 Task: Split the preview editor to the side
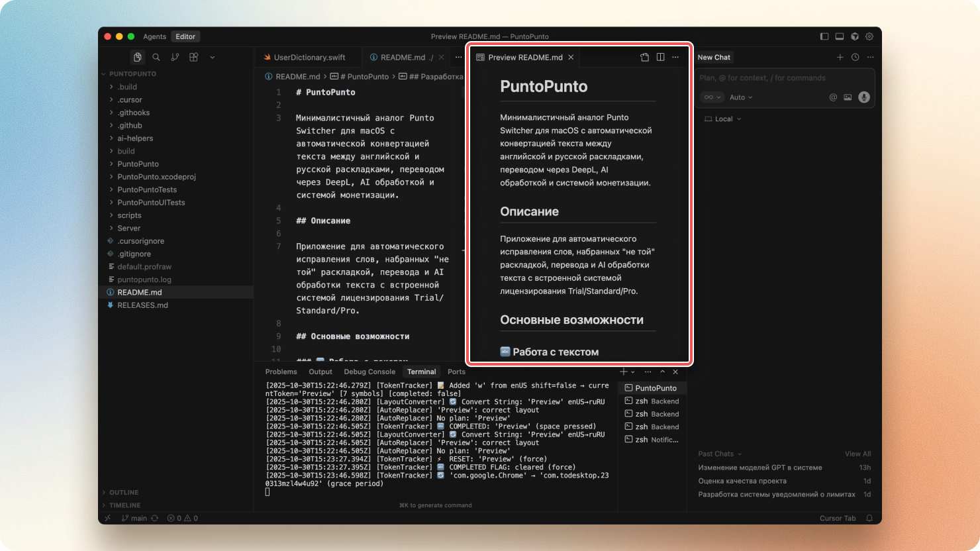coord(660,58)
